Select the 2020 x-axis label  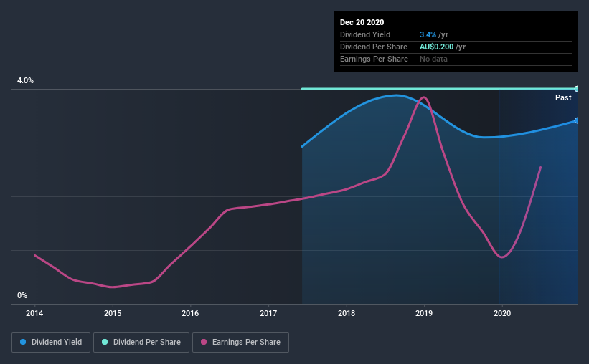(x=502, y=313)
